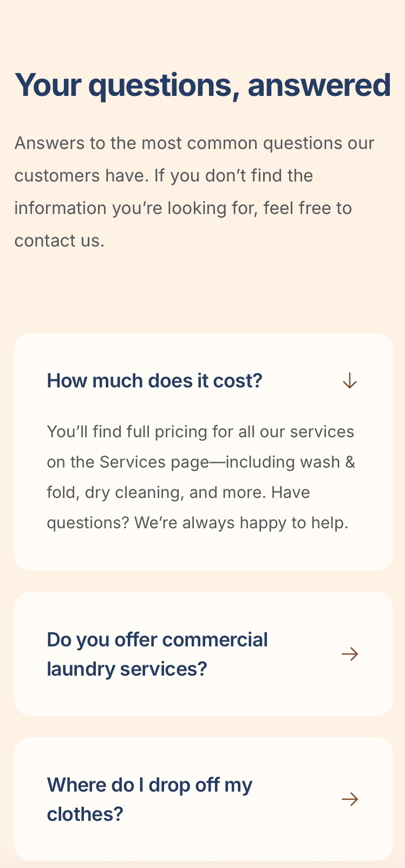Click the words "Have" after "and more."

[x=291, y=493]
